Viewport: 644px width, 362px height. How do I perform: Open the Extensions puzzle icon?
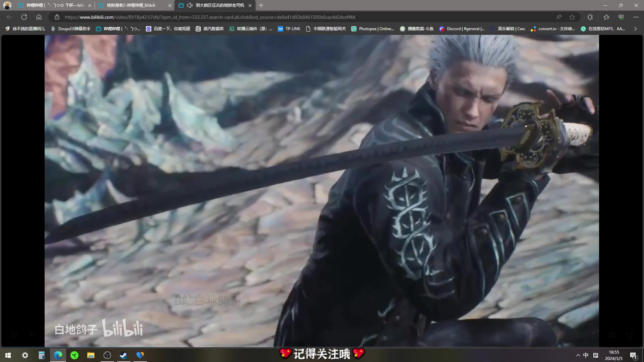point(590,17)
